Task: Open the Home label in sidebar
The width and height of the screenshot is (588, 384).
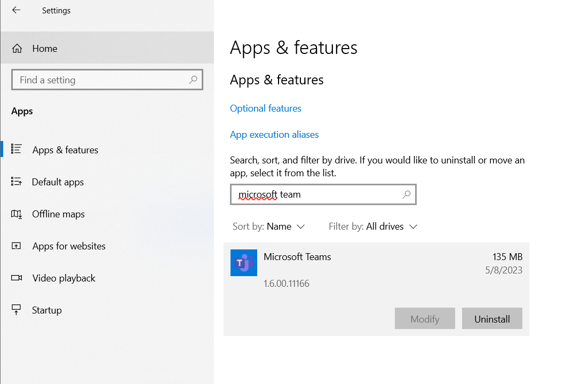Action: coord(45,49)
